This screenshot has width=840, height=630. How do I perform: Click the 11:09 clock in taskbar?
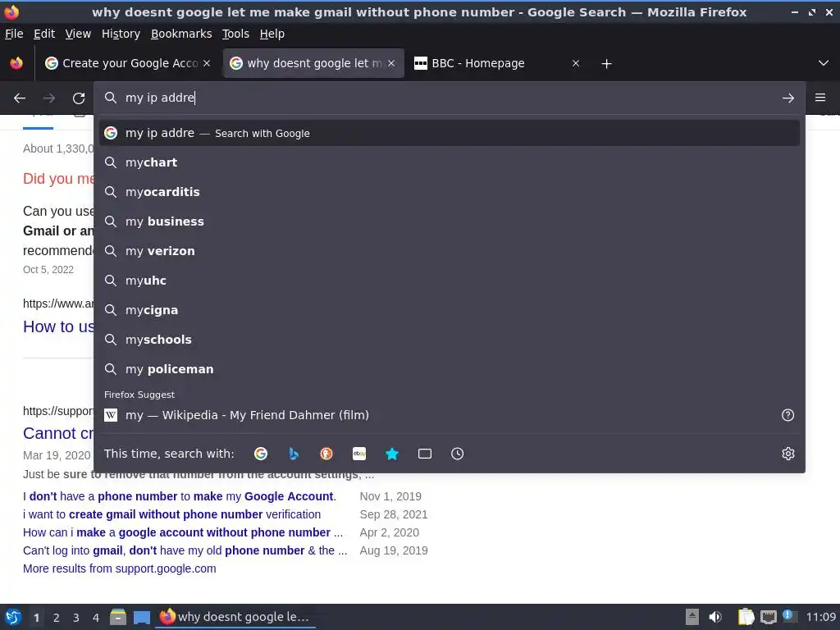click(x=820, y=617)
